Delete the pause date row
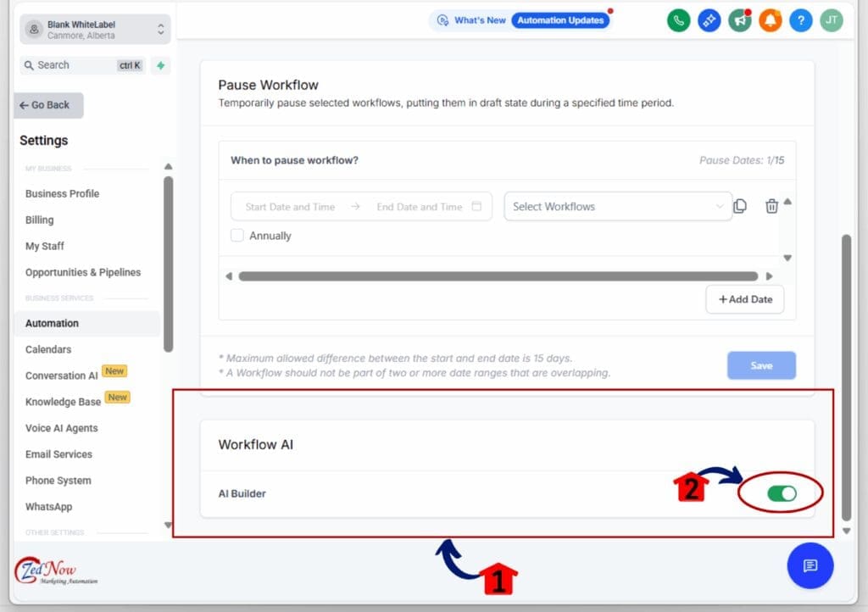This screenshot has height=612, width=868. [771, 206]
